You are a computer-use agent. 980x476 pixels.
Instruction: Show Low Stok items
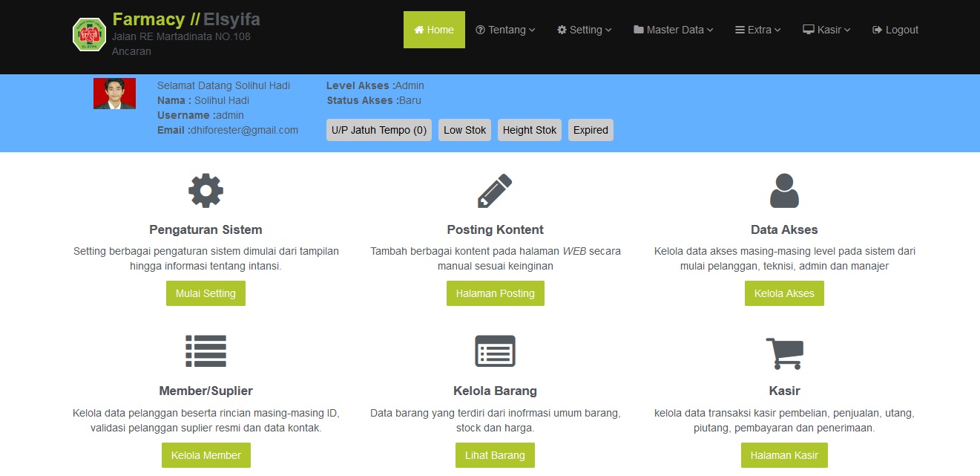(x=464, y=130)
